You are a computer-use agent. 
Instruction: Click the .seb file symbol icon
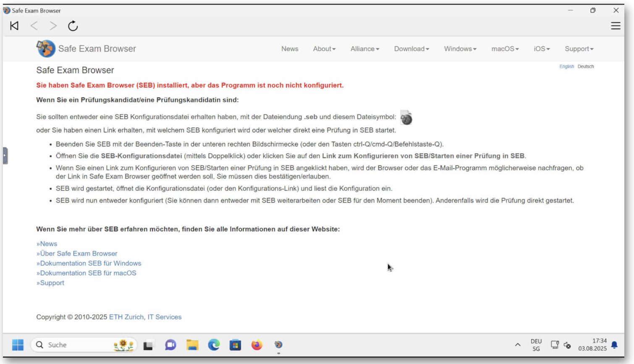406,118
